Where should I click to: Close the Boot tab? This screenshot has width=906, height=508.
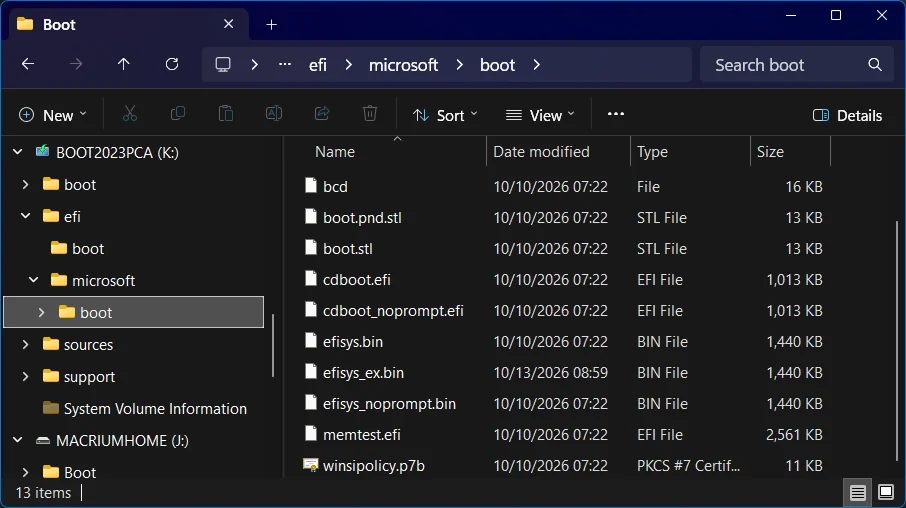pyautogui.click(x=229, y=24)
